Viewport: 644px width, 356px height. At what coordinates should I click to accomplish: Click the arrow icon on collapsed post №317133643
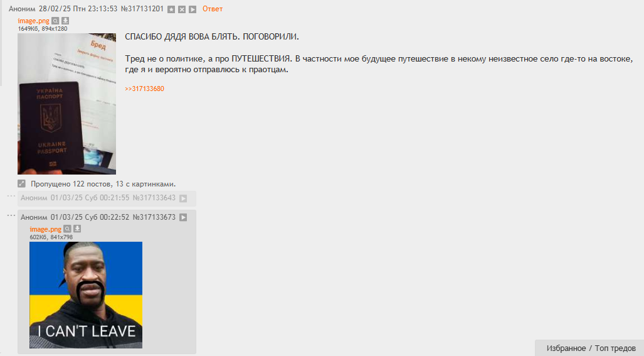183,198
